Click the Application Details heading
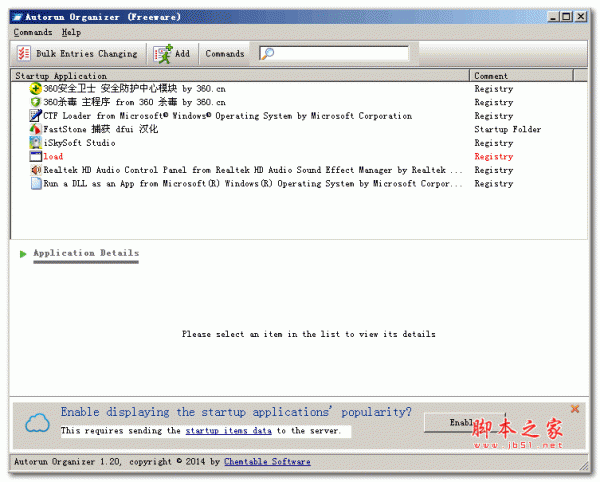Viewport: 600px width, 482px height. 86,253
